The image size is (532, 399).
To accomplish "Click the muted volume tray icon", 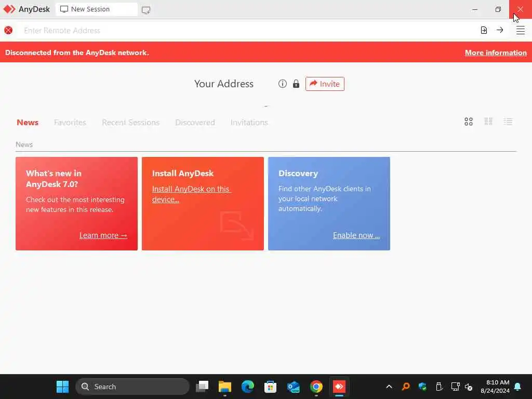I will [x=469, y=387].
